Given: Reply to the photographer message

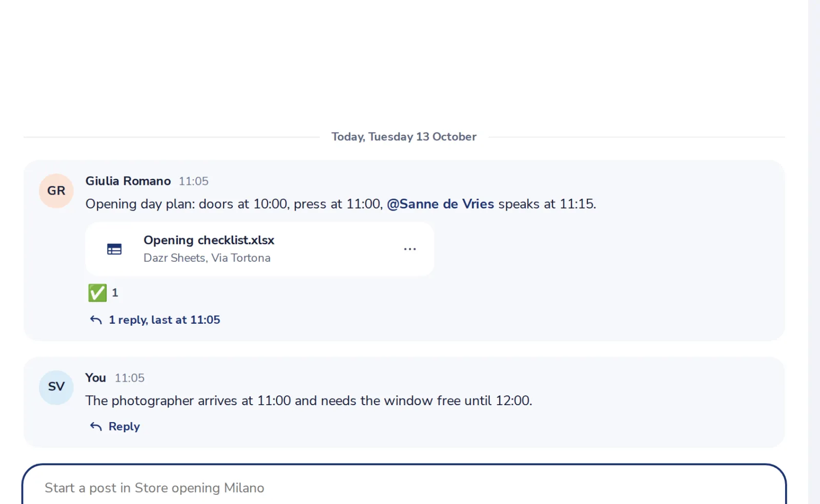Looking at the screenshot, I should [115, 427].
